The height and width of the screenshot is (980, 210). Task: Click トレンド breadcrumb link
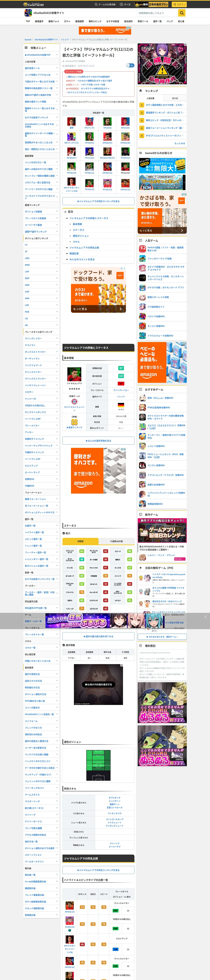[x=65, y=40]
